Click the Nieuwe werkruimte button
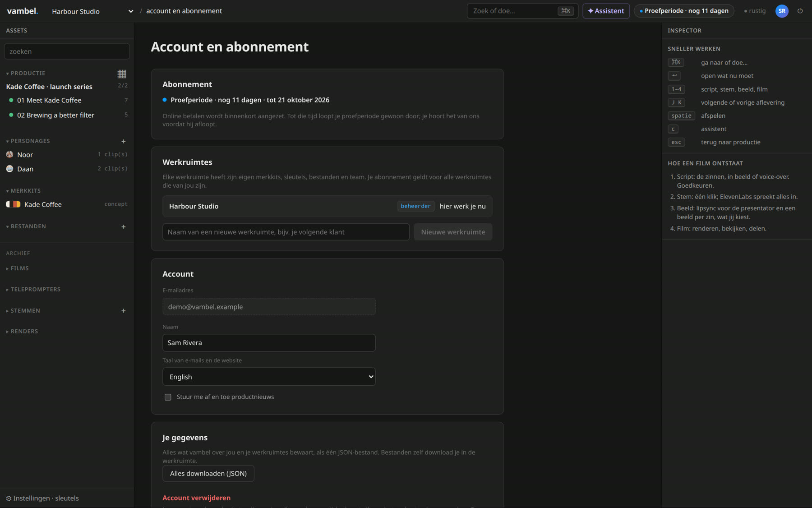The height and width of the screenshot is (508, 812). [453, 232]
